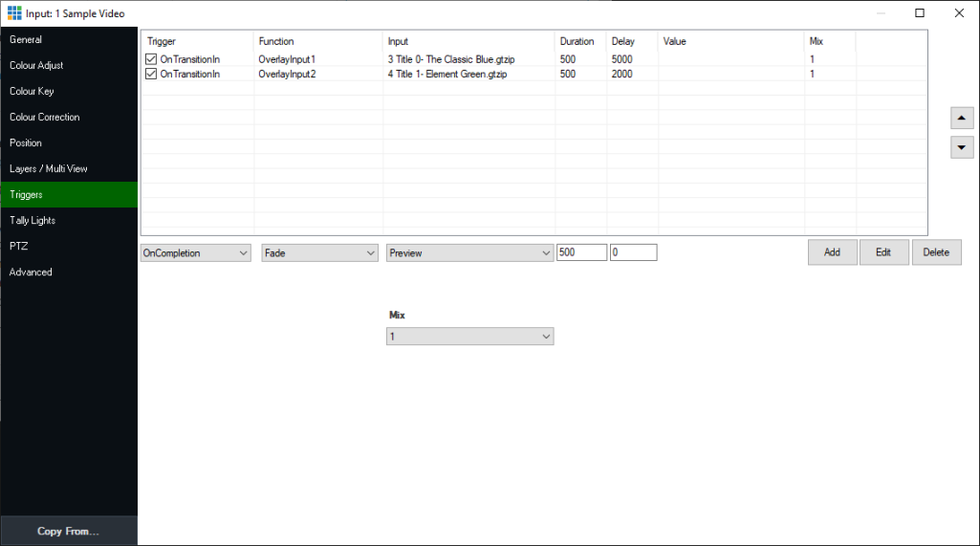Open the PTZ settings tab
The width and height of the screenshot is (980, 546).
[69, 247]
